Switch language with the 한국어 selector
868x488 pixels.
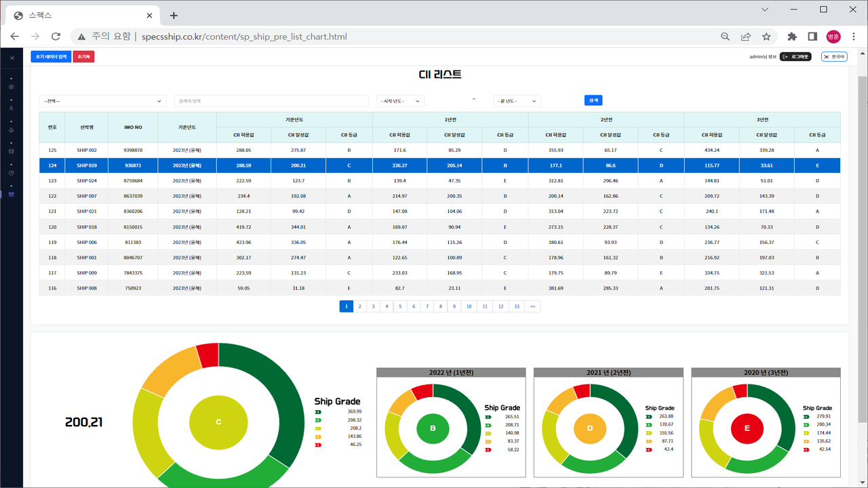(834, 57)
